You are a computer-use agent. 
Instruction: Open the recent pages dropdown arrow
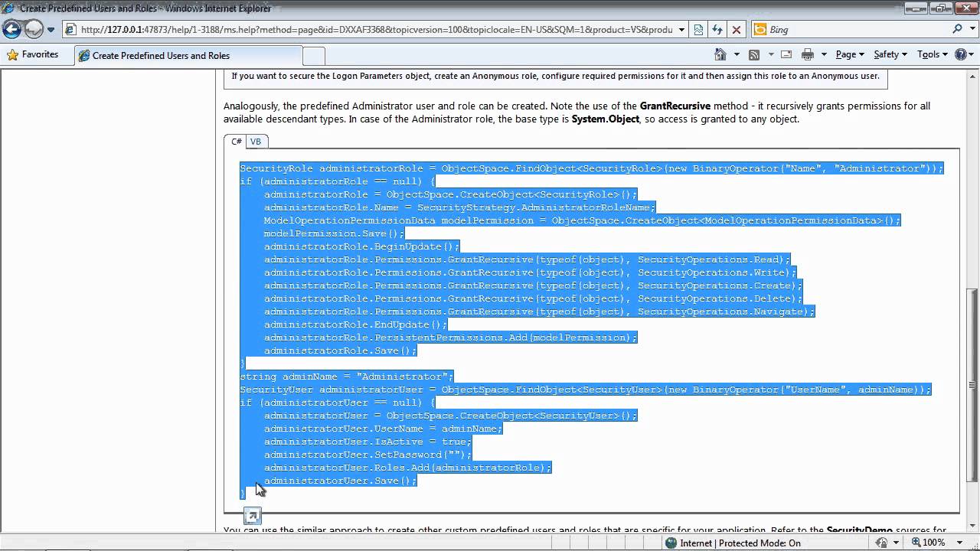pos(51,30)
